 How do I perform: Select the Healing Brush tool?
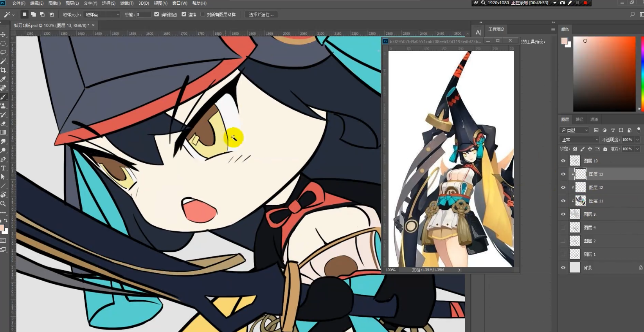pyautogui.click(x=4, y=88)
